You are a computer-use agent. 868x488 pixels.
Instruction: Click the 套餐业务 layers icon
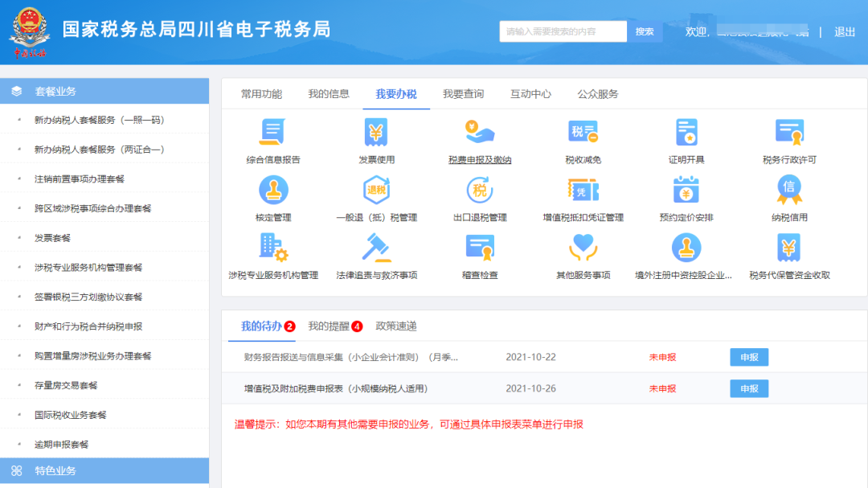click(17, 92)
